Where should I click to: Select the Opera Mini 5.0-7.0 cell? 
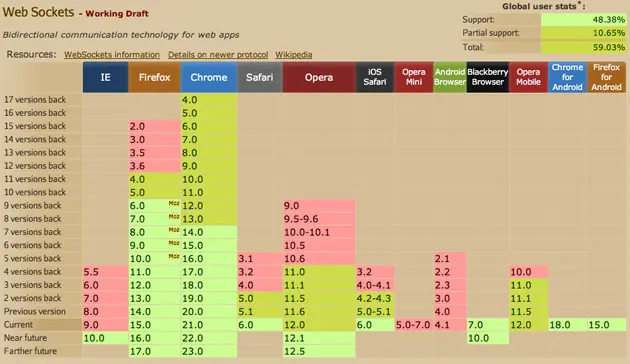[x=414, y=325]
